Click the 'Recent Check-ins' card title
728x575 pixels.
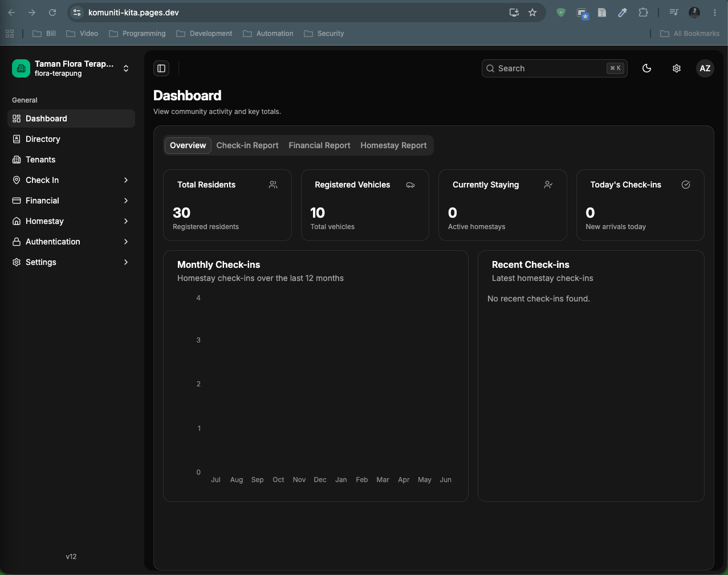[531, 264]
